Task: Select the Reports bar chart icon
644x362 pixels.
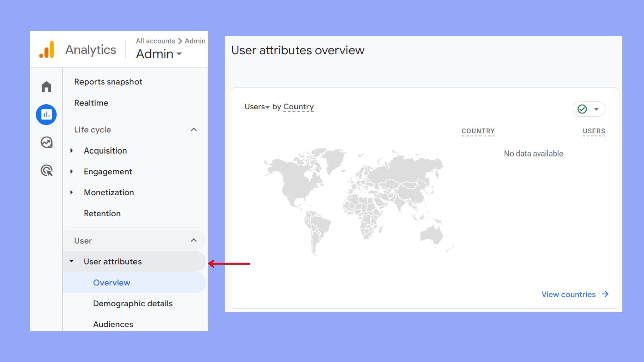Action: pos(46,115)
